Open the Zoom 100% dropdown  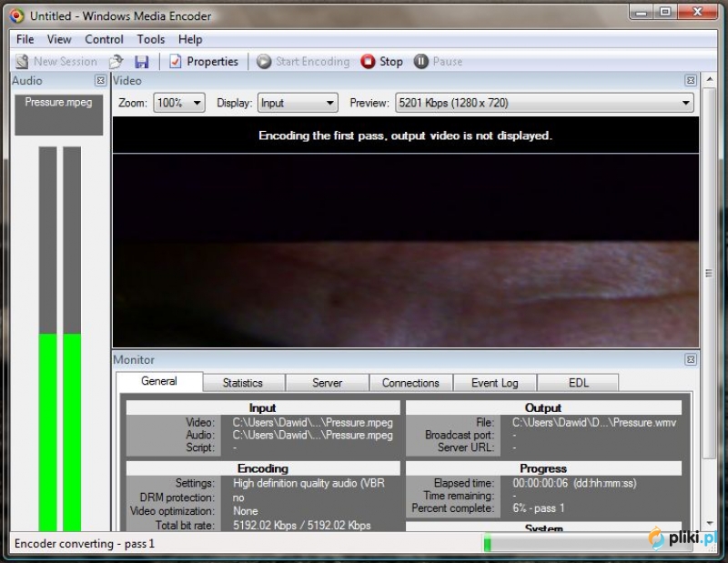click(179, 103)
